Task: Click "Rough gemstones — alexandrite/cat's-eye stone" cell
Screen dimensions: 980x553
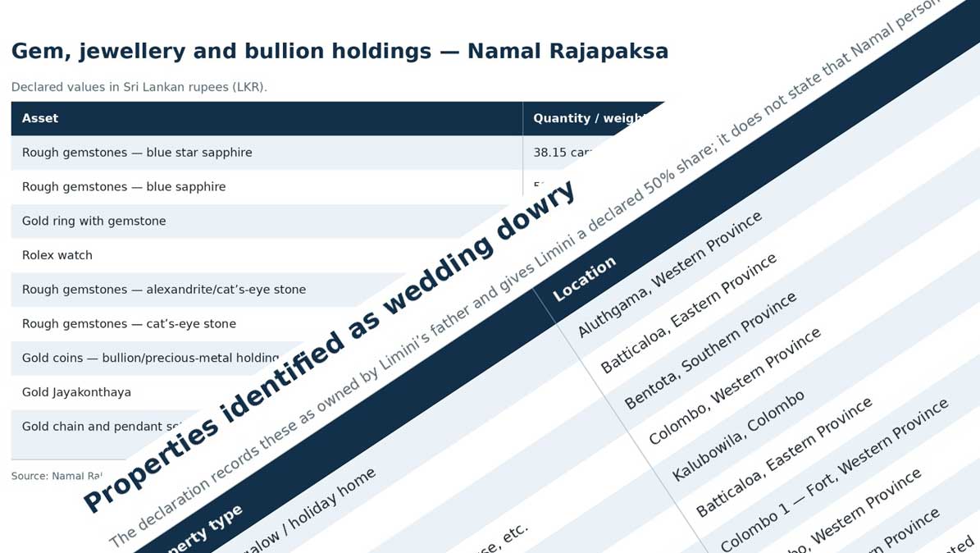Action: (x=164, y=290)
